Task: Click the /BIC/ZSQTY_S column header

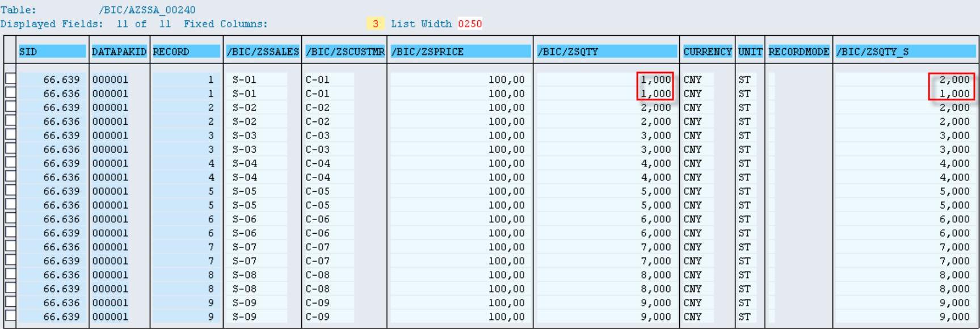Action: [905, 52]
